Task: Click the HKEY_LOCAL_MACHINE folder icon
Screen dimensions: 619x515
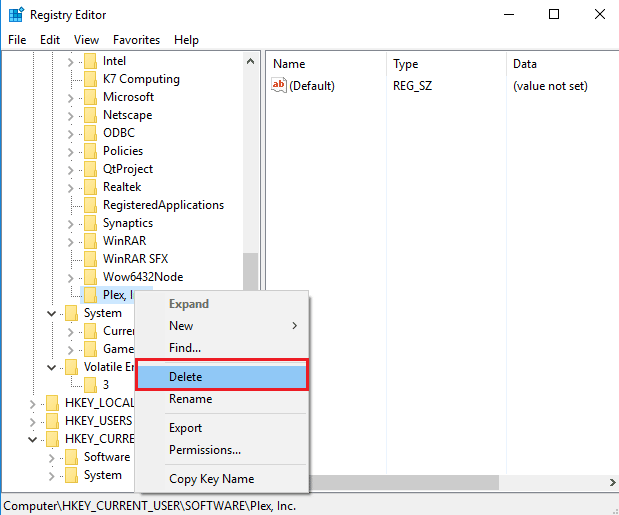Action: (52, 403)
